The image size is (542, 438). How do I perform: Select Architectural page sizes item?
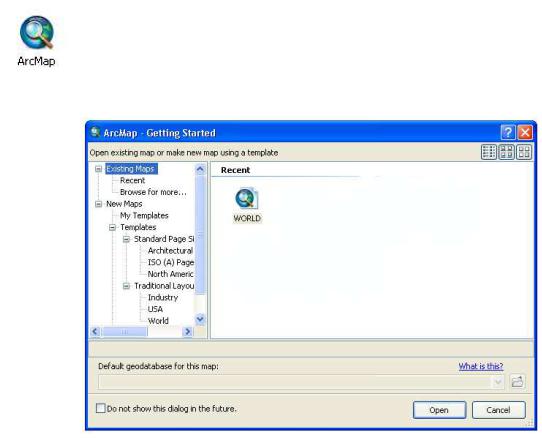(x=170, y=251)
